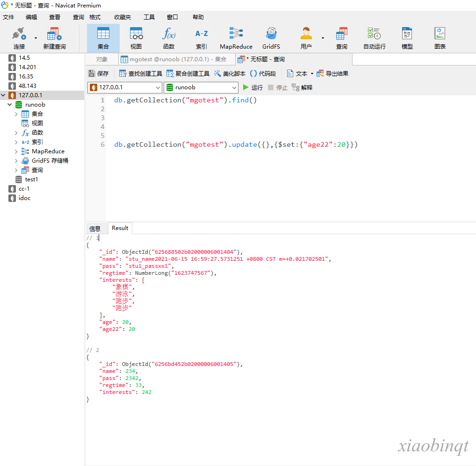The image size is (476, 466).
Task: Open connection dropdown arrow beside 连接 icon
Action: [x=36, y=38]
